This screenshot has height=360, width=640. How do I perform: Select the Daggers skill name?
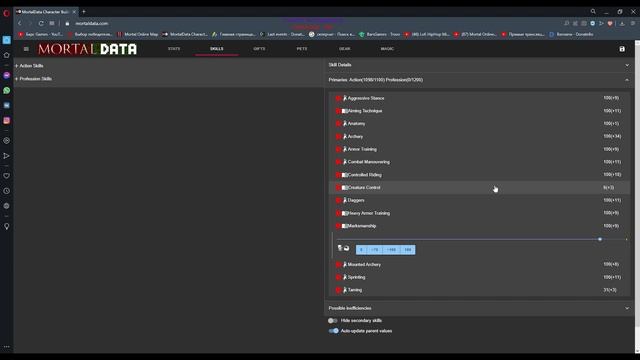[356, 200]
